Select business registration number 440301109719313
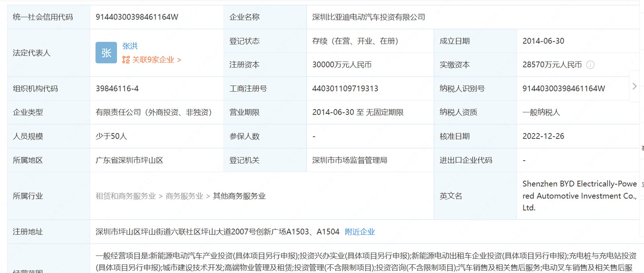Screen dimensions: 644x273 coord(345,89)
